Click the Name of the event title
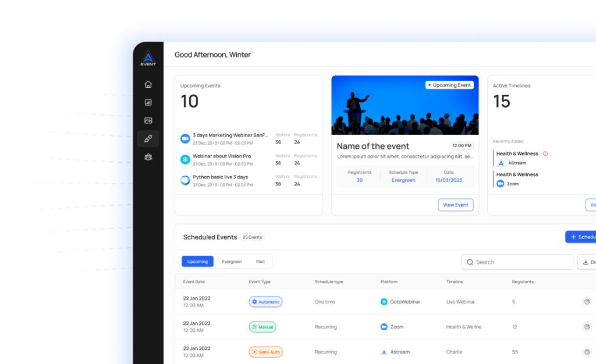The image size is (596, 364). 373,146
